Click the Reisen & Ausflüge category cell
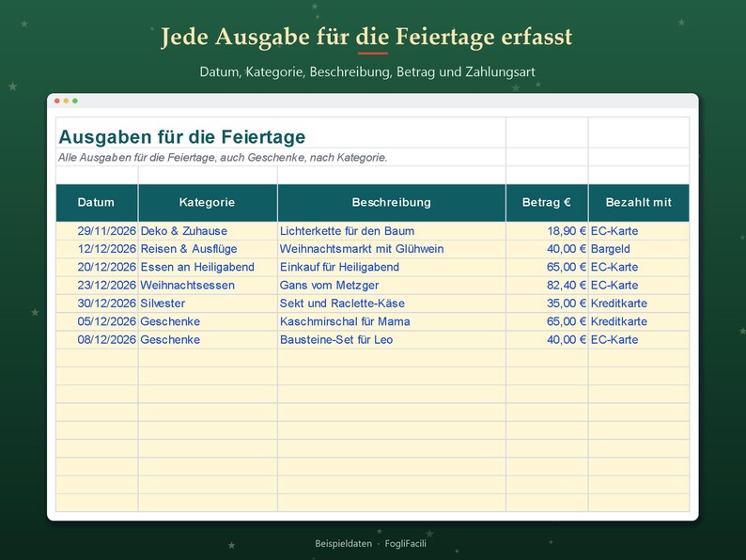Image resolution: width=746 pixels, height=560 pixels. (208, 249)
